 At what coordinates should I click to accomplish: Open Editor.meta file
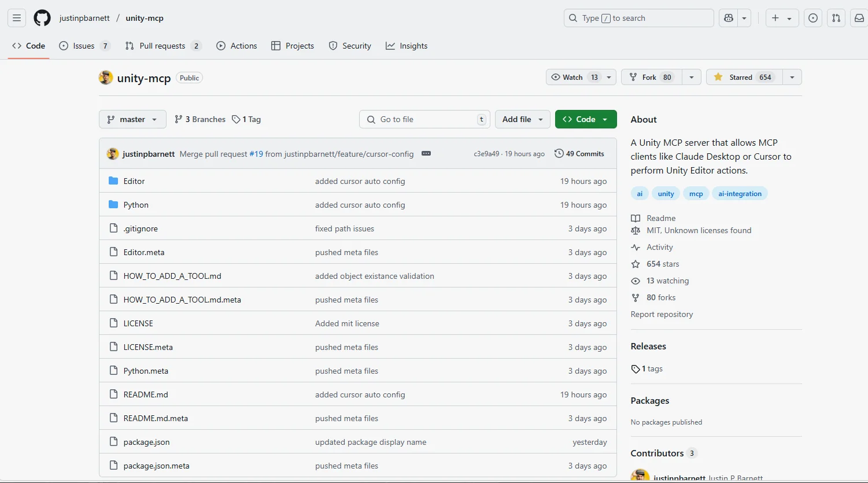tap(144, 252)
